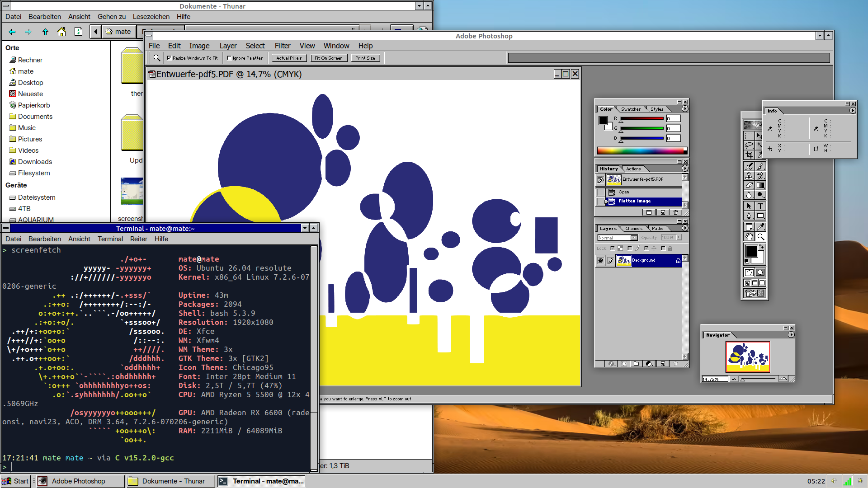The width and height of the screenshot is (868, 488).
Task: Select the Rectangle shape tool
Action: 760,216
